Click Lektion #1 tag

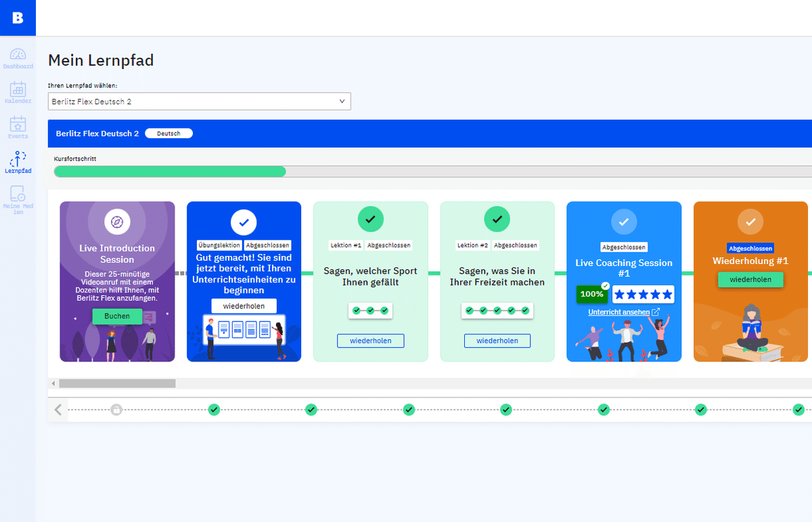(346, 245)
